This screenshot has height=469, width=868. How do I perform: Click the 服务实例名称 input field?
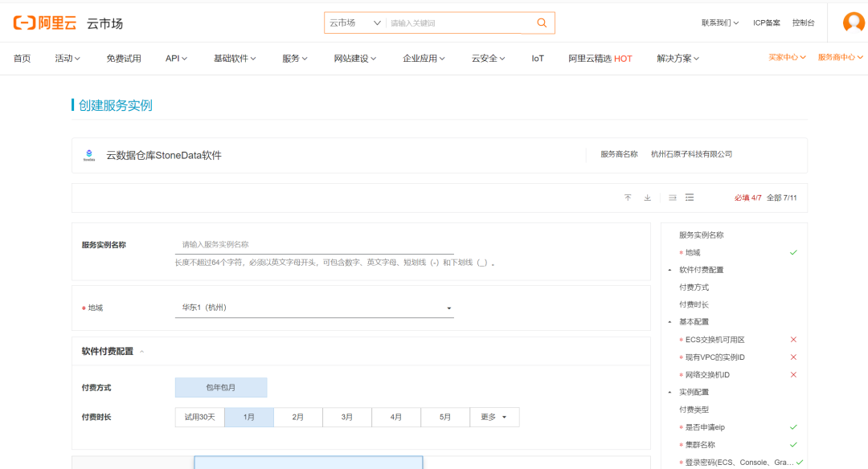[x=313, y=244]
